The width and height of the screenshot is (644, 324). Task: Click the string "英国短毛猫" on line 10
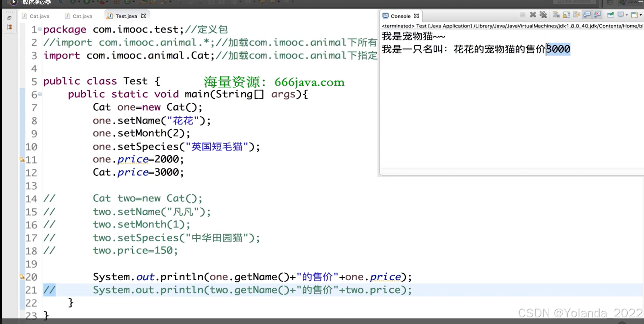tap(217, 146)
